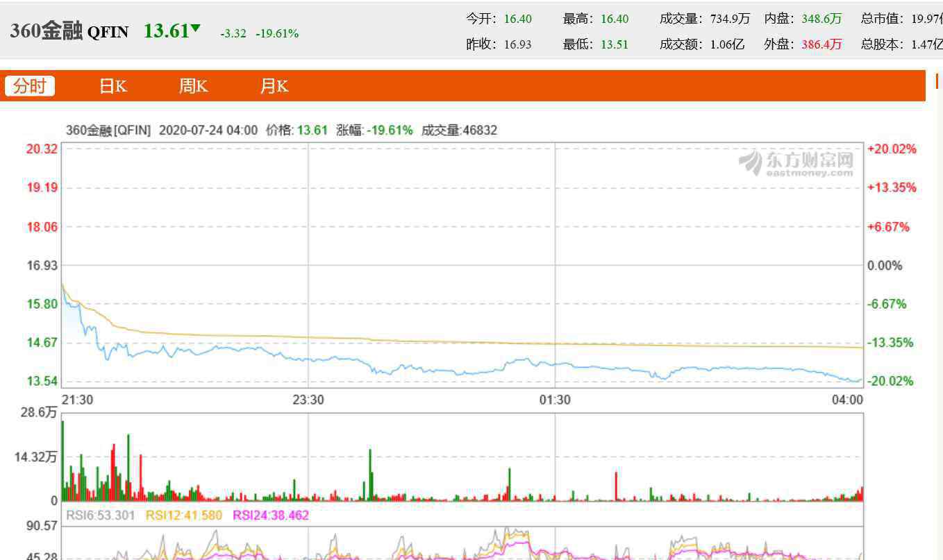Viewport: 943px width, 560px height.
Task: Click the 内盘 value 348.6万
Action: coord(821,19)
